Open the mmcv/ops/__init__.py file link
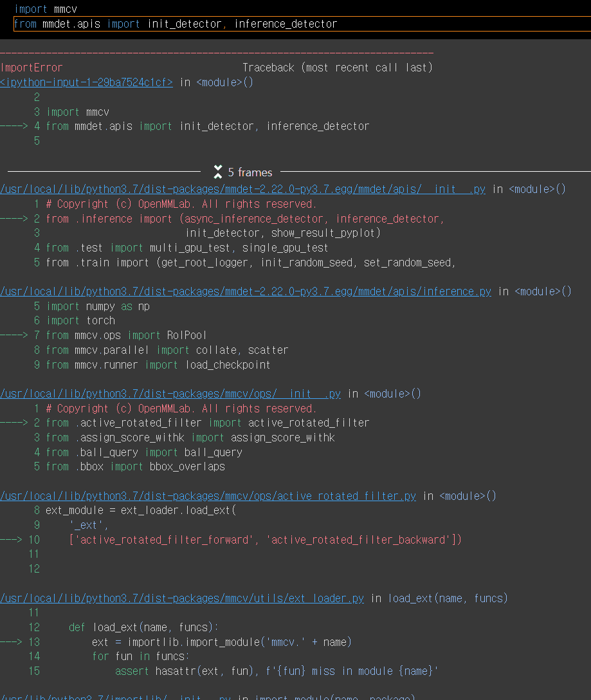Viewport: 591px width, 700px height. pos(170,394)
